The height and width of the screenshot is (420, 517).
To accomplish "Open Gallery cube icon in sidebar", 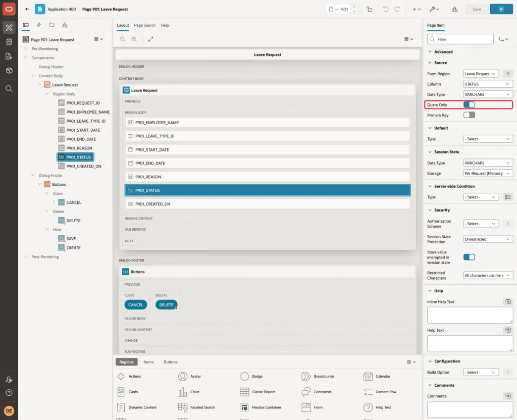I will tap(9, 71).
